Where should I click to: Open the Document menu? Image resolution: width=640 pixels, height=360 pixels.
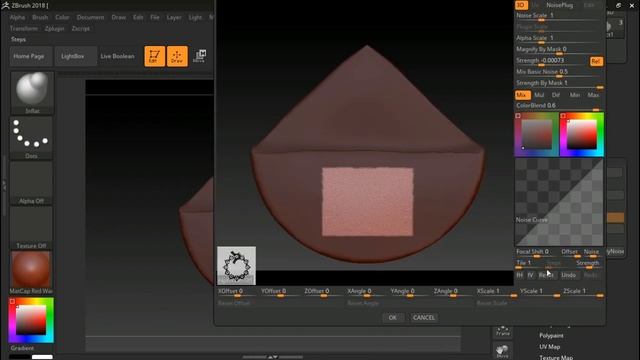90,18
